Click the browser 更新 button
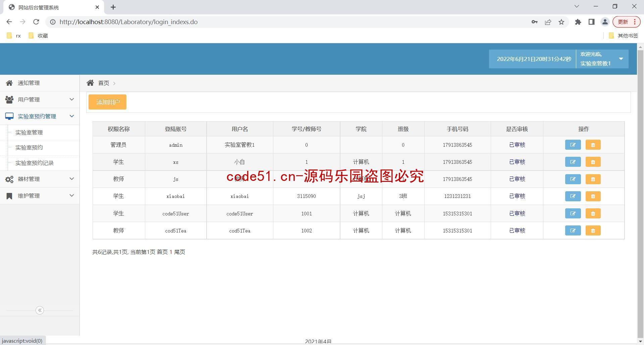Screen dimensions: 644x345 tap(626, 22)
